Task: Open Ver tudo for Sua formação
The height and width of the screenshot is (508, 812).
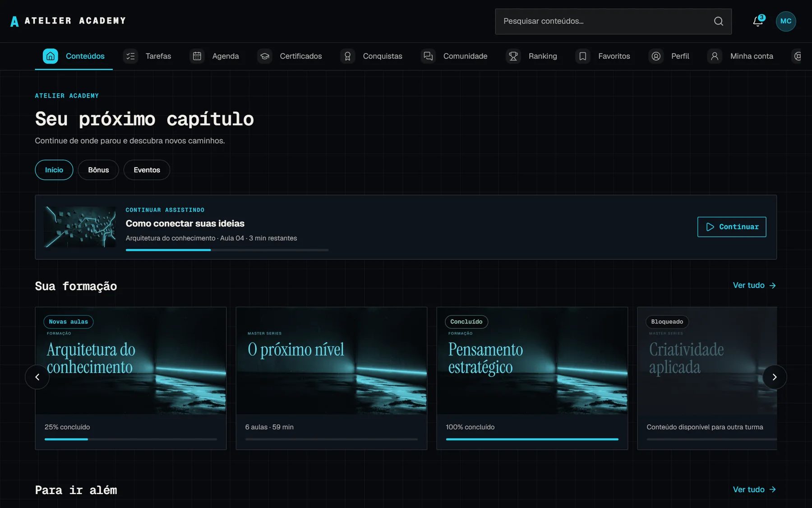Action: coord(754,285)
